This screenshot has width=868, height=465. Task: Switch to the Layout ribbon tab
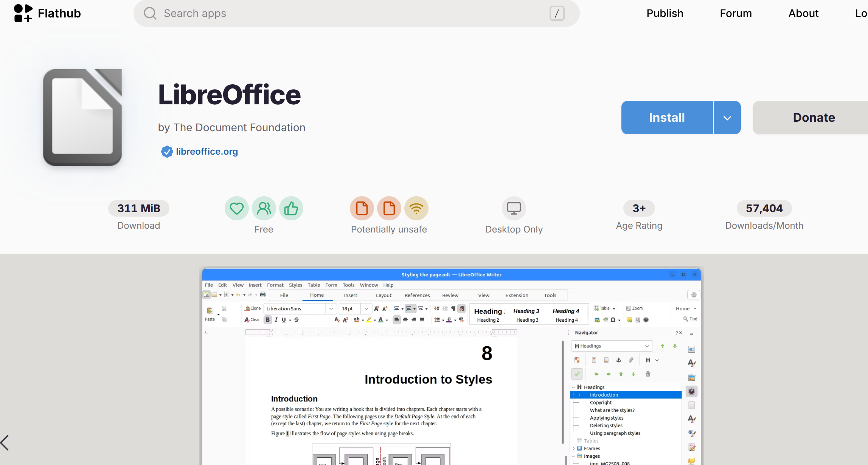coord(384,295)
